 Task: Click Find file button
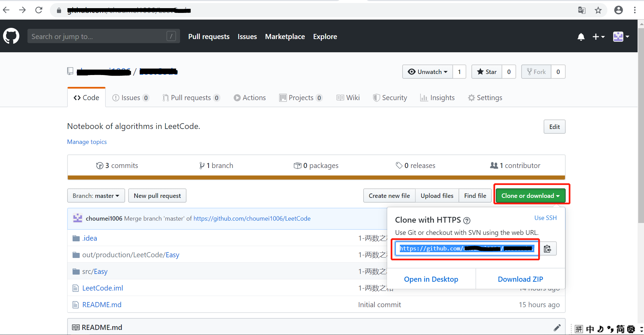pos(475,196)
